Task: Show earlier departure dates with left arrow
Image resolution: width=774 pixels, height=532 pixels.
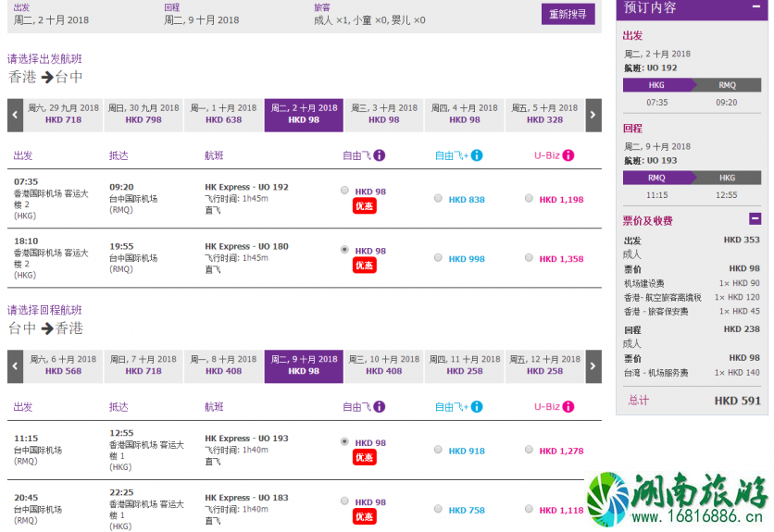Action: coord(16,115)
